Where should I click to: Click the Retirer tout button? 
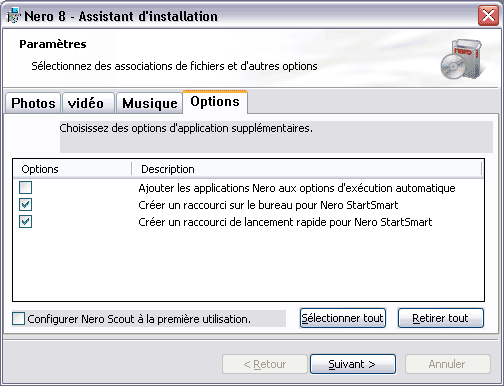[441, 318]
